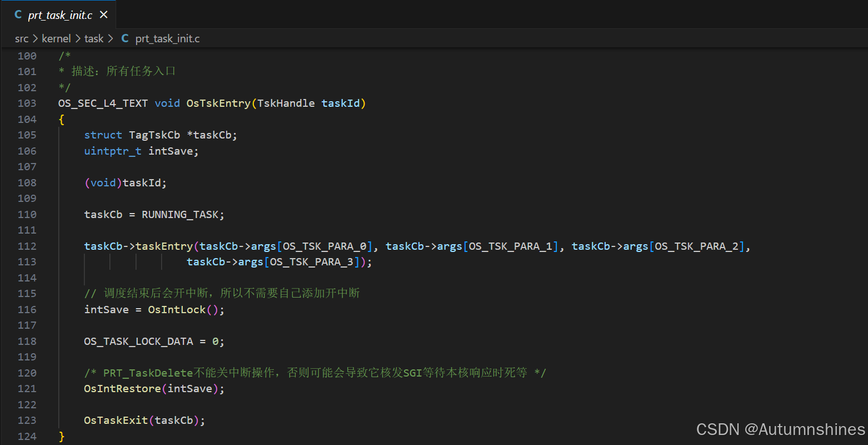Click OS_TSK_PARA_2 argument index
This screenshot has height=445, width=868.
click(696, 246)
